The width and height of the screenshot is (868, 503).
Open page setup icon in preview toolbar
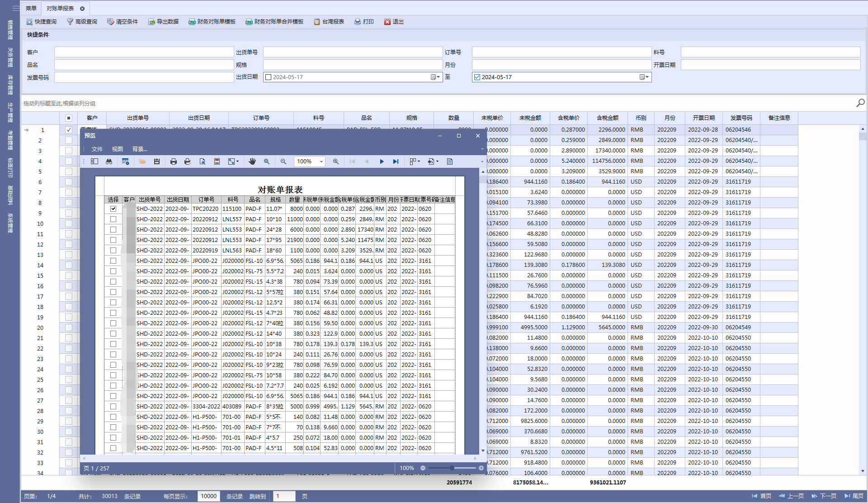[202, 161]
